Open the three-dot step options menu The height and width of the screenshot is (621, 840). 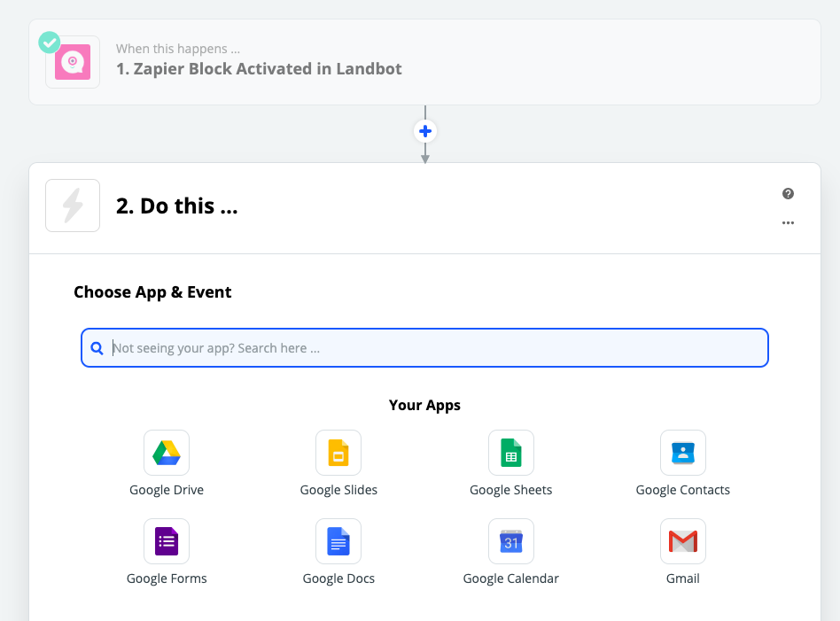pyautogui.click(x=788, y=223)
